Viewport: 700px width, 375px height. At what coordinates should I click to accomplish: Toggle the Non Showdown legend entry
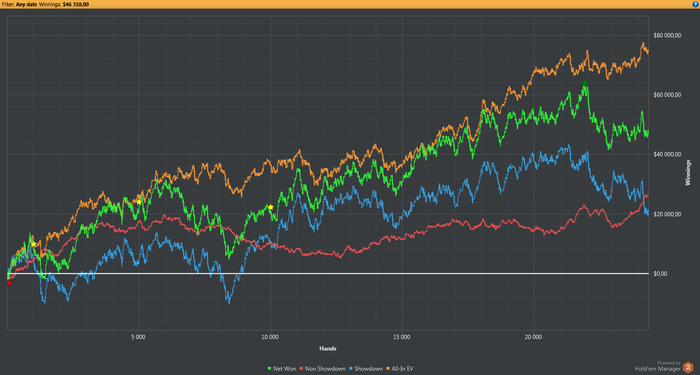pyautogui.click(x=322, y=368)
